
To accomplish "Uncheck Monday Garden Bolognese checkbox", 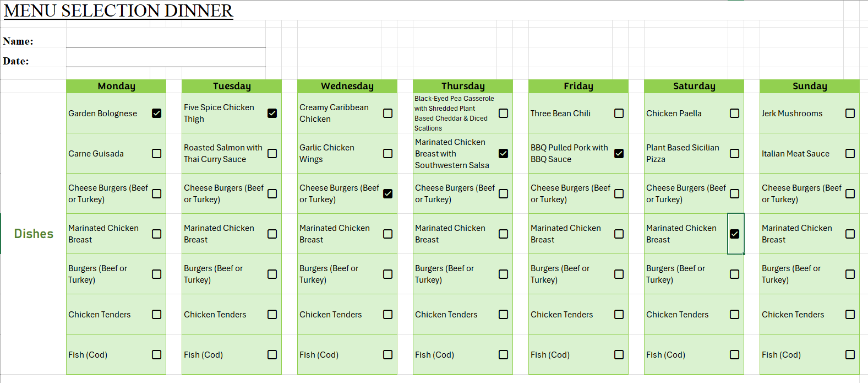I will coord(157,113).
